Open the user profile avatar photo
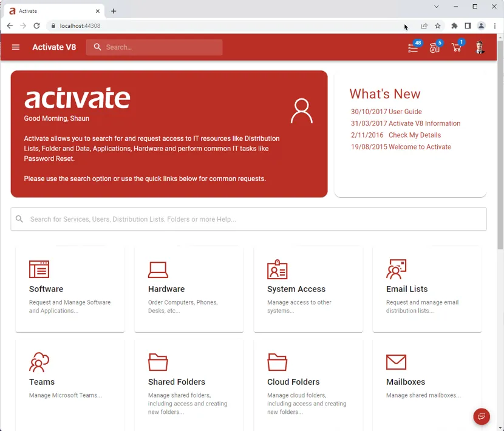Image resolution: width=504 pixels, height=431 pixels. [480, 47]
